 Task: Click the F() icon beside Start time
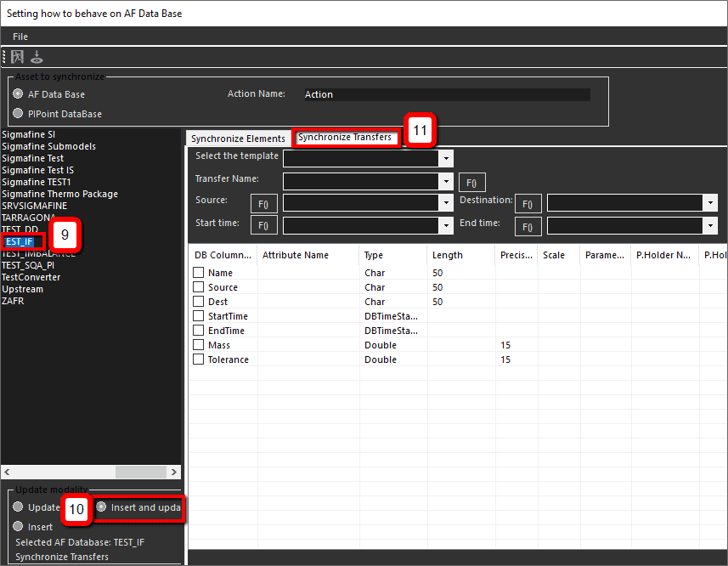coord(263,225)
